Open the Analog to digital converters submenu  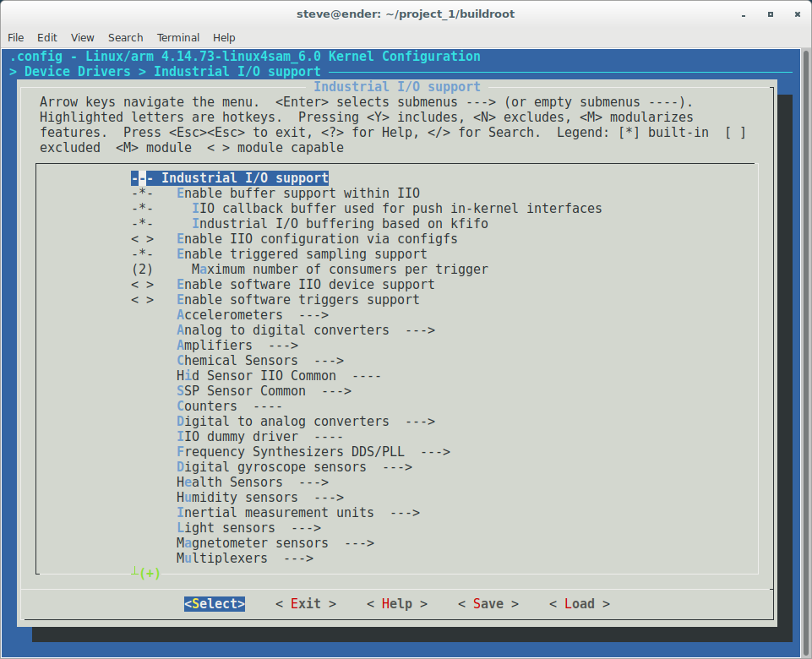270,329
